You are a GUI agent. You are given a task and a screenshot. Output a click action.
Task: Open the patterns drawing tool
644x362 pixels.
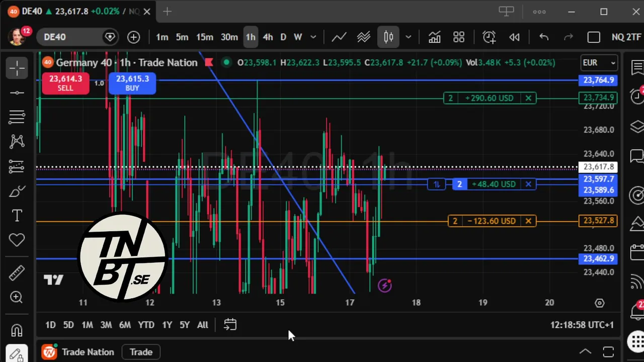pyautogui.click(x=17, y=142)
